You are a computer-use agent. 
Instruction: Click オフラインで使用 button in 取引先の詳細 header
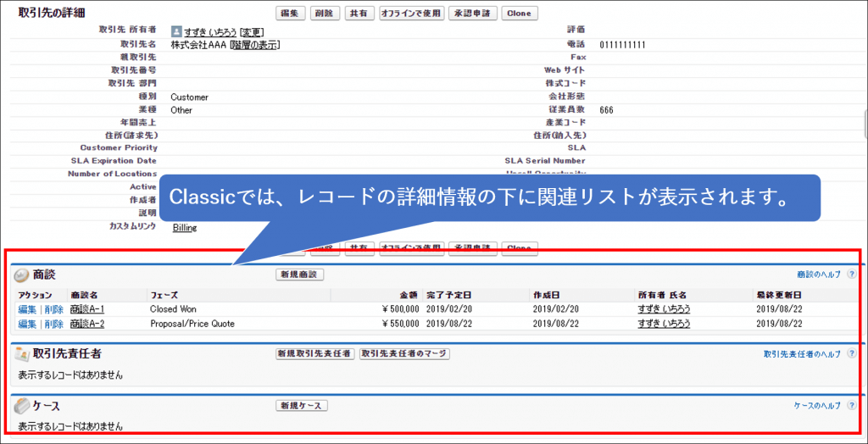(x=412, y=14)
